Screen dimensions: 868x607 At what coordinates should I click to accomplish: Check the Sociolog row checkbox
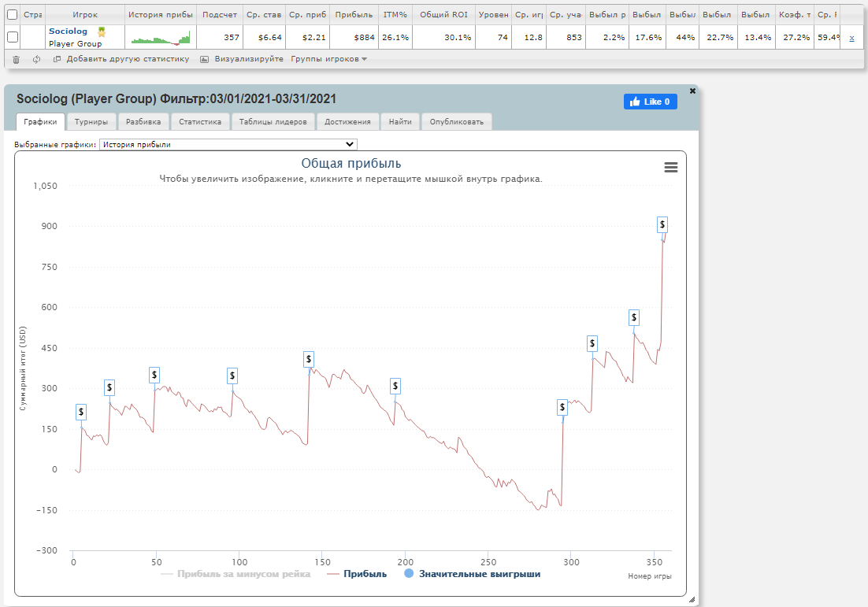[x=12, y=37]
